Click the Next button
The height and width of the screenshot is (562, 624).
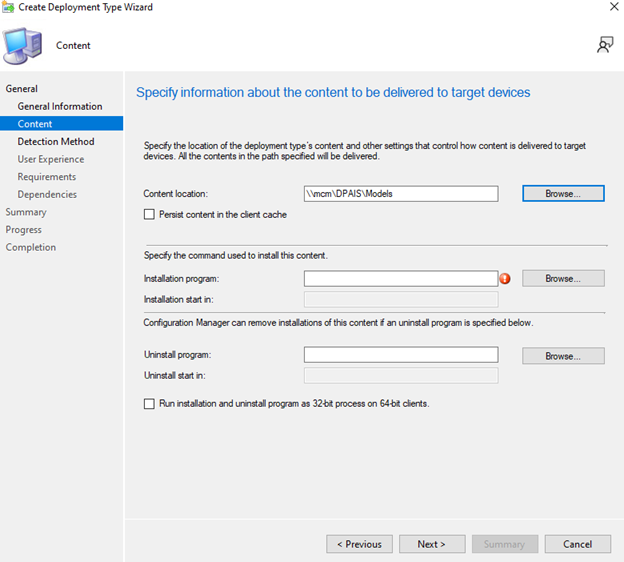[432, 544]
